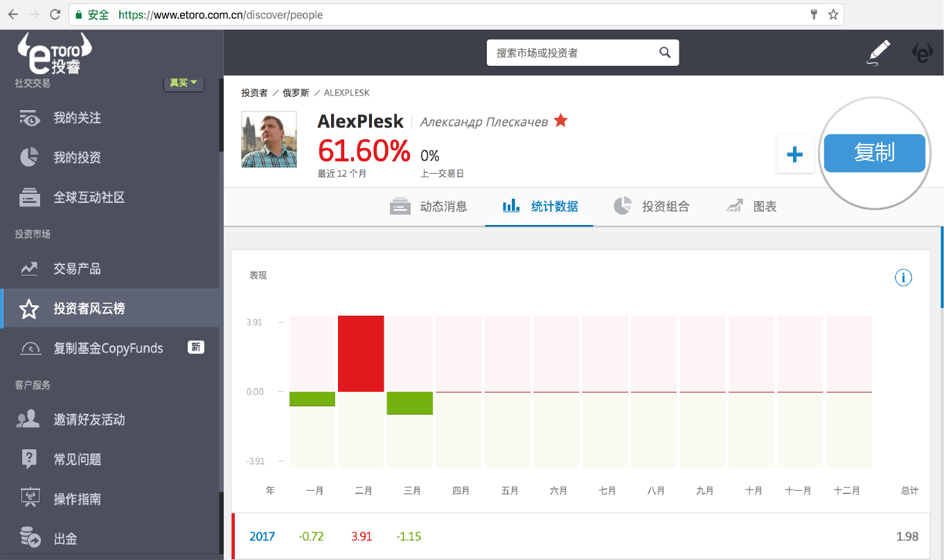The image size is (944, 560).
Task: Open the 真实 account mode dropdown
Action: tap(184, 83)
